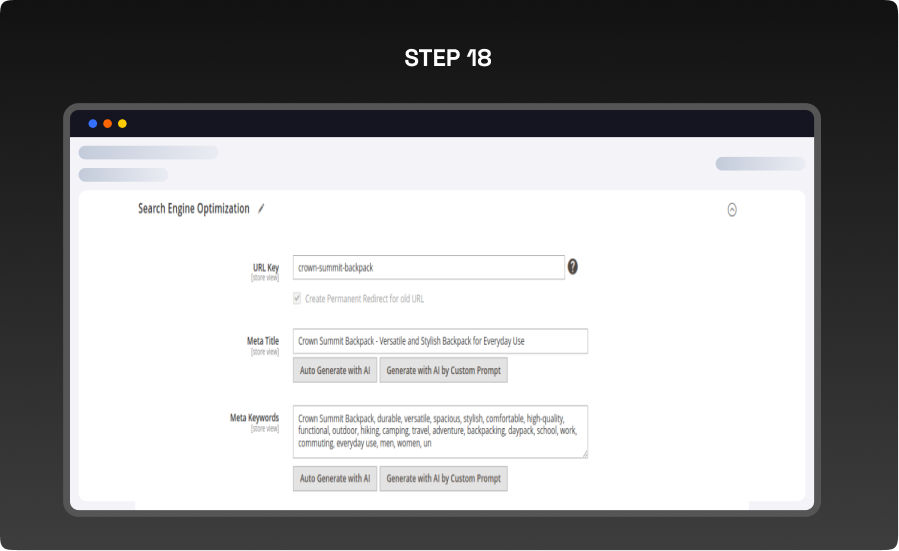
Task: Collapse the section using the circled chevron icon
Action: tap(732, 210)
